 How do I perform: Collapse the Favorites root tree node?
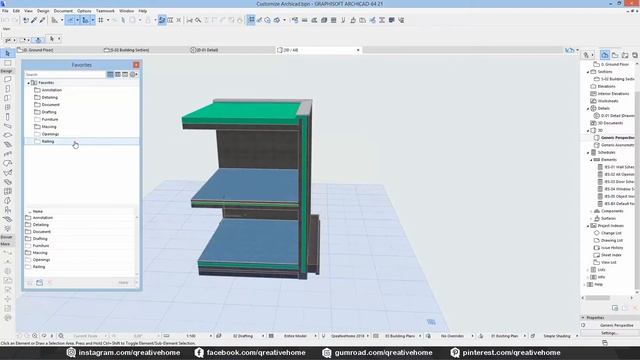point(29,83)
